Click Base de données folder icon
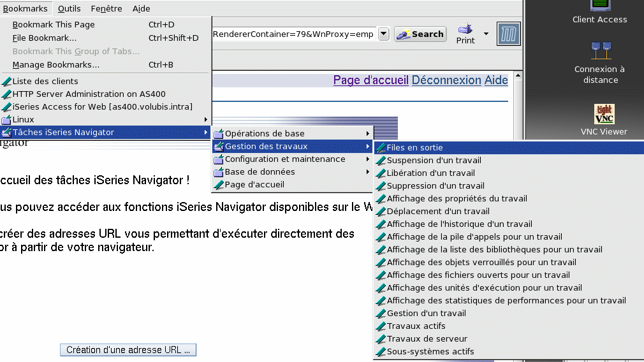 219,171
